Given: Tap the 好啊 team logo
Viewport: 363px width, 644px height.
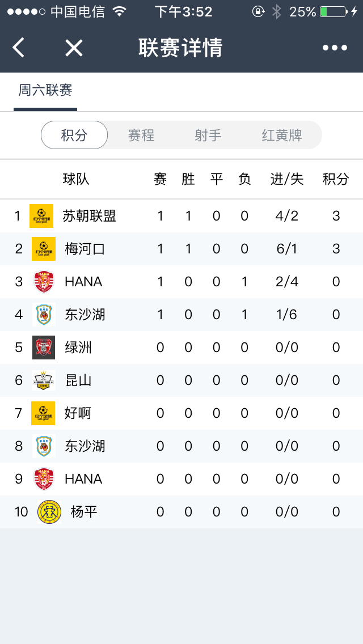Looking at the screenshot, I should [43, 413].
